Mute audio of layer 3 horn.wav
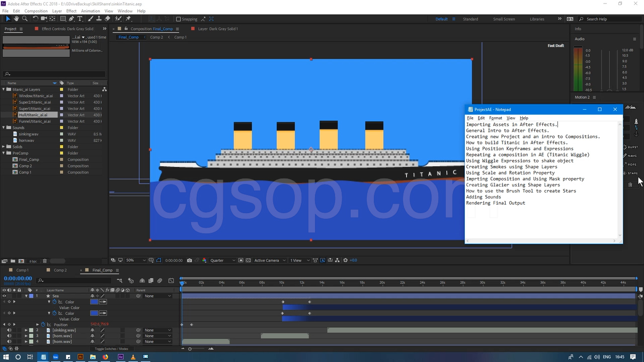 (x=9, y=336)
